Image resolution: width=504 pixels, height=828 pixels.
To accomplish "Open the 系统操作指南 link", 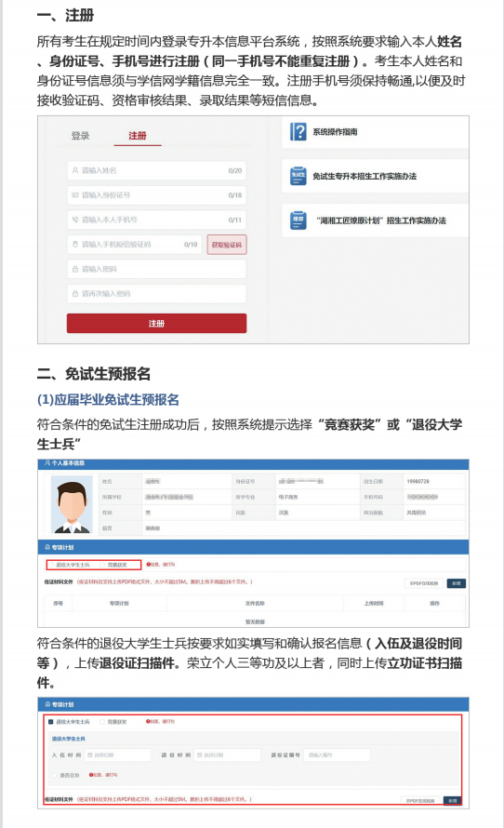I will click(x=335, y=132).
